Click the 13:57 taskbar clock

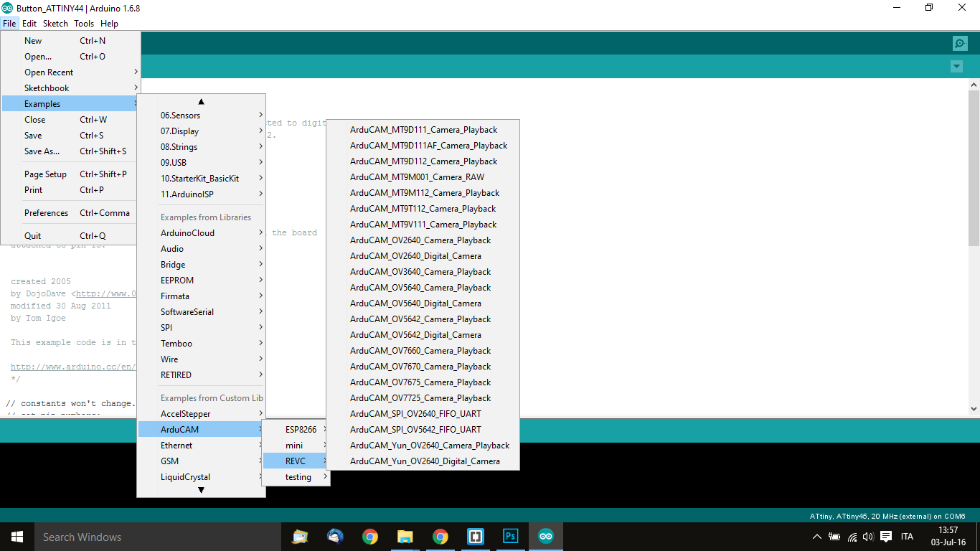948,530
